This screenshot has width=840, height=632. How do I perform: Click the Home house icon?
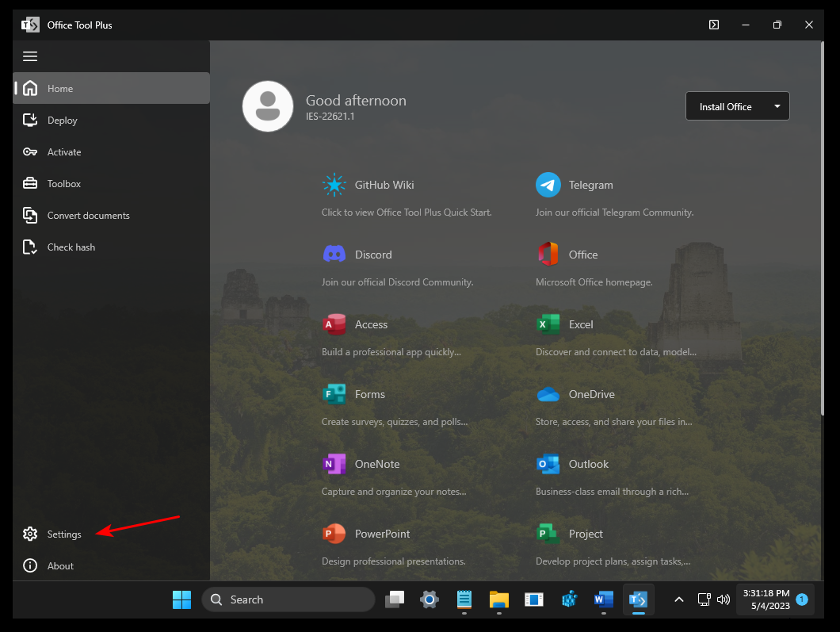pyautogui.click(x=30, y=88)
